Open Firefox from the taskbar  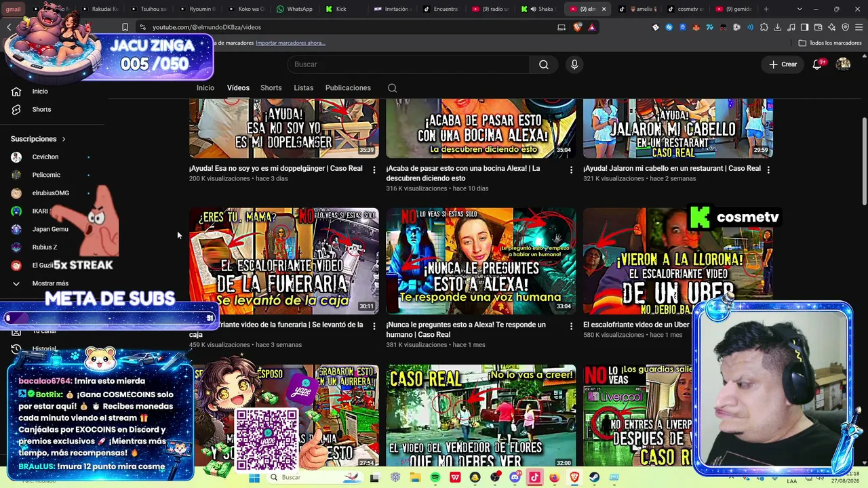[554, 478]
